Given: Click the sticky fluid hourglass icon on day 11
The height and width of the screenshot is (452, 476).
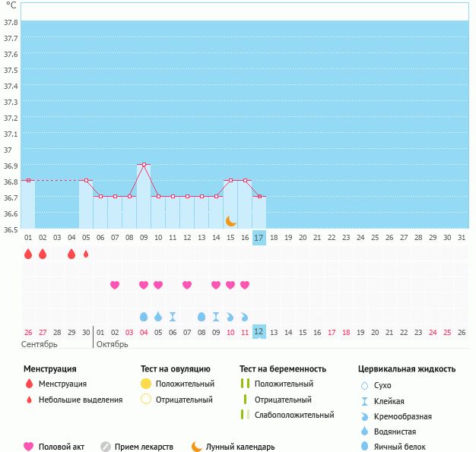Looking at the screenshot, I should pos(173,316).
